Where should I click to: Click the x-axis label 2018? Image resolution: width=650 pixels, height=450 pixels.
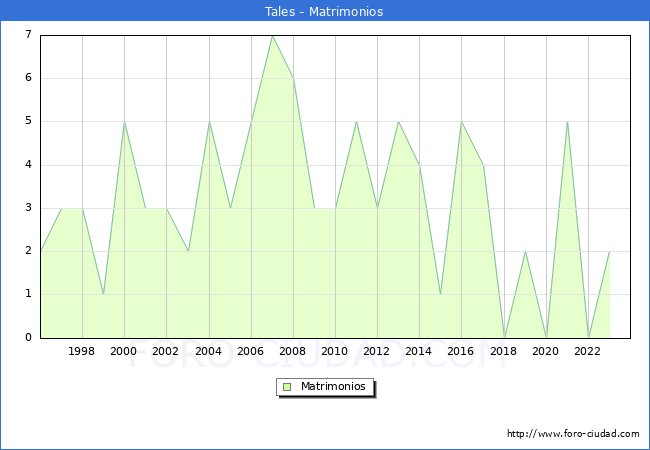pos(504,351)
